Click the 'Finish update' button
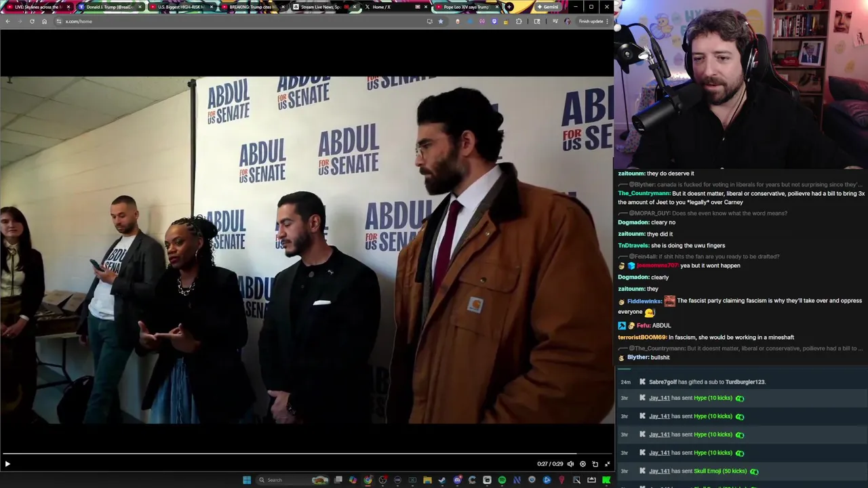This screenshot has width=868, height=488. click(x=593, y=21)
